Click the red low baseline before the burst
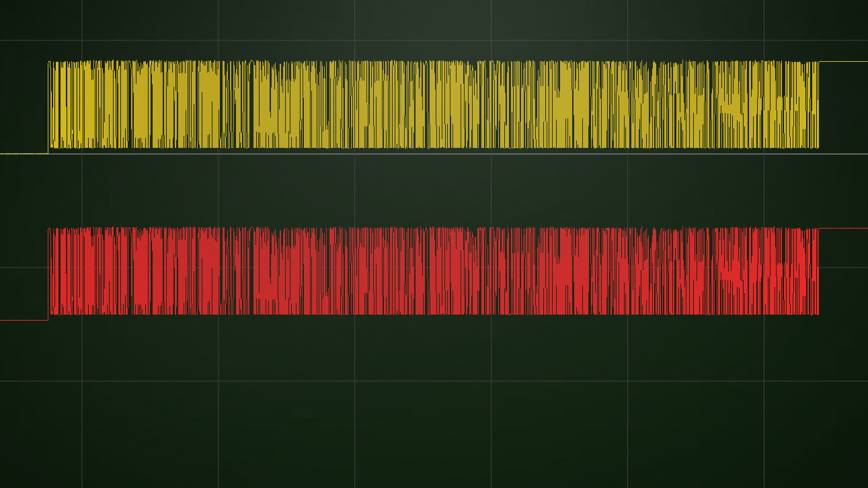 click(x=24, y=320)
